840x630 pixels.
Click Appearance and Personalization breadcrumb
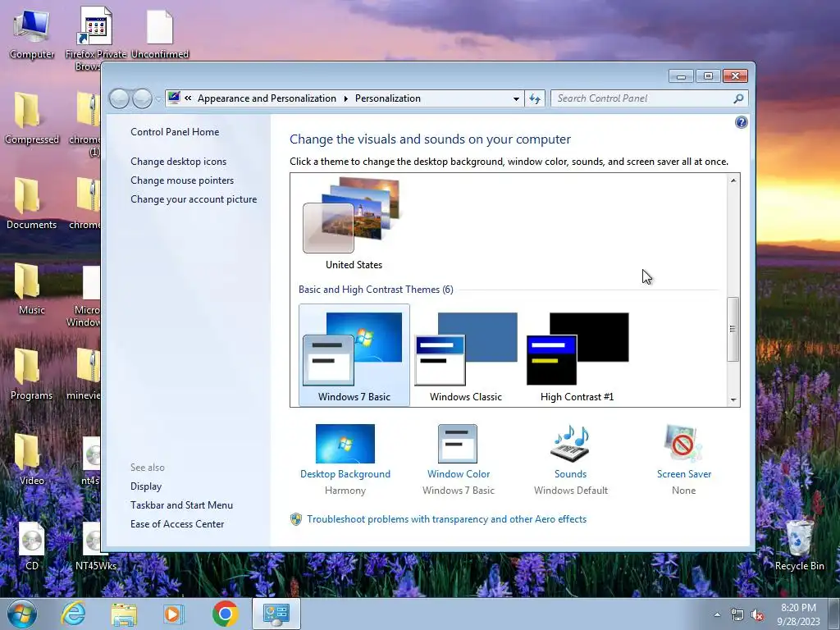pos(267,98)
